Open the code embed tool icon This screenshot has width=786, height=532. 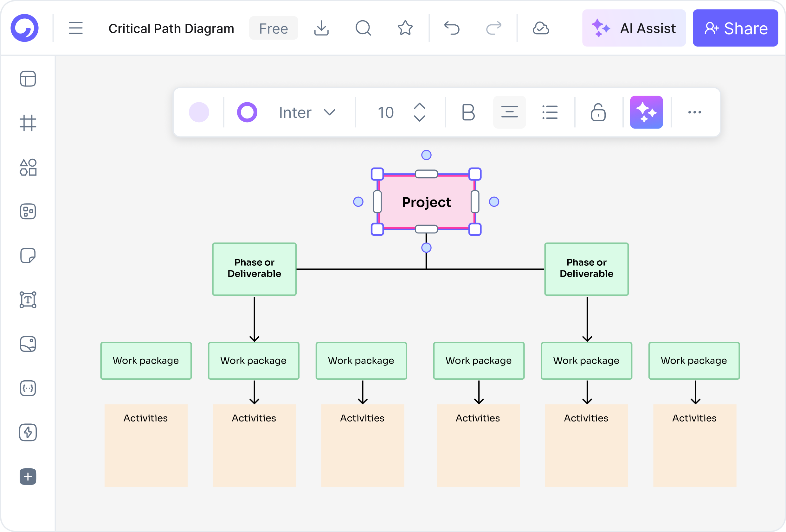click(28, 388)
